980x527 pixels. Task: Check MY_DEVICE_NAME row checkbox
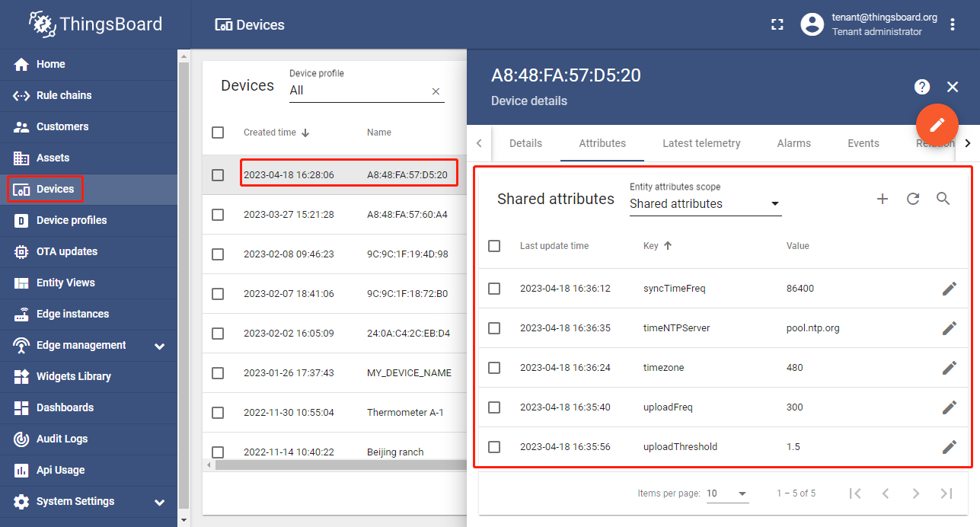[218, 373]
